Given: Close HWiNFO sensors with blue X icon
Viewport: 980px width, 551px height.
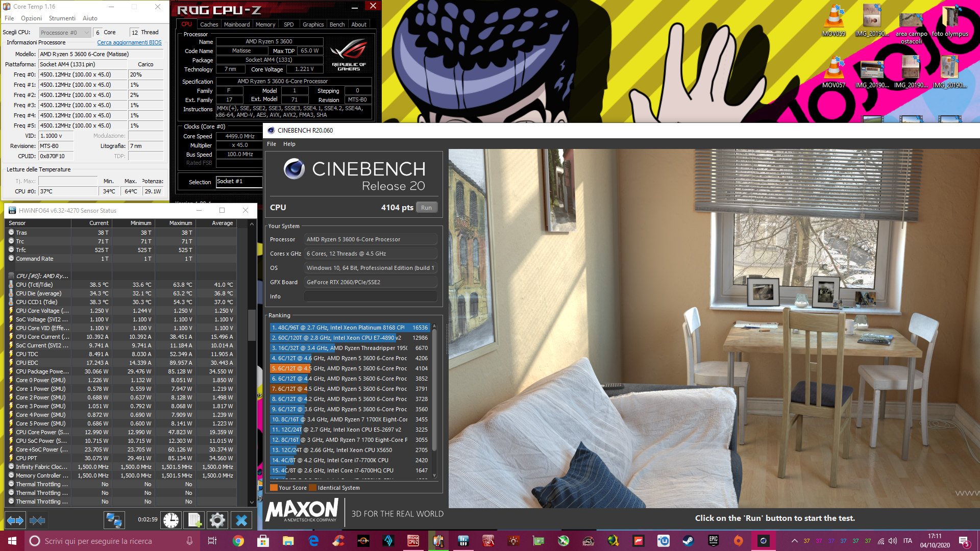Looking at the screenshot, I should pos(241,520).
